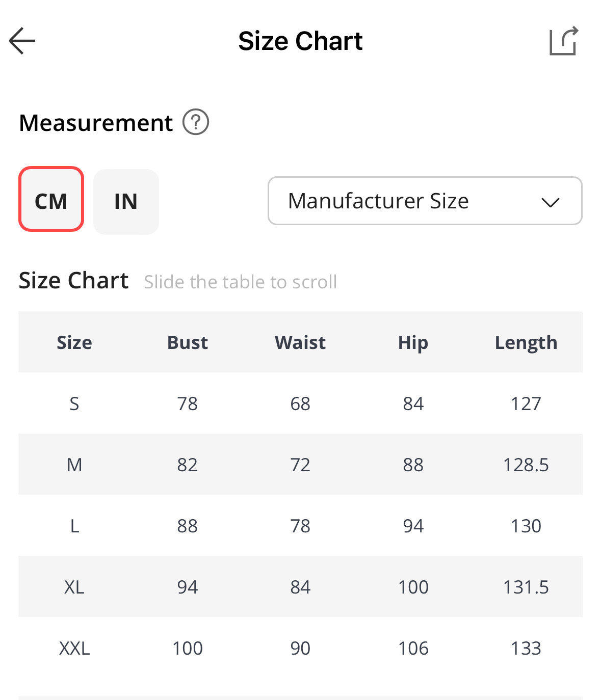Image resolution: width=601 pixels, height=700 pixels.
Task: Select the M size row
Action: (74, 465)
